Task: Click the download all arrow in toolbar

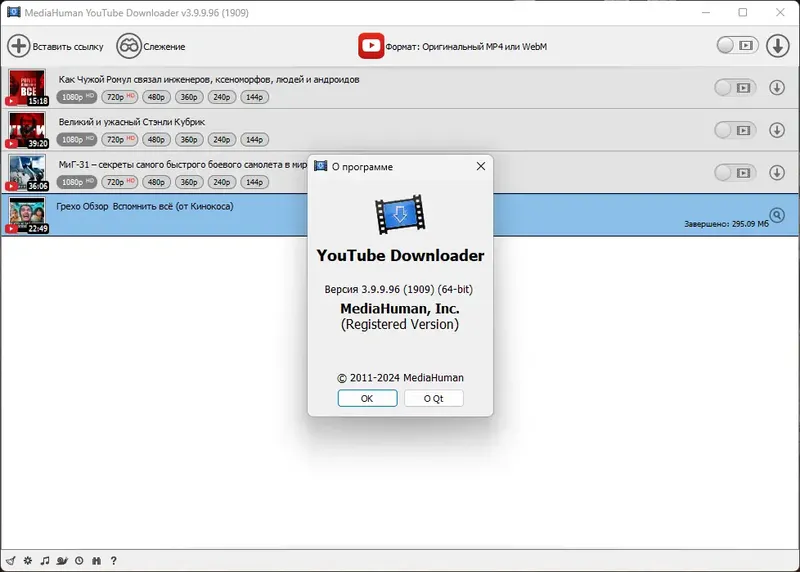Action: [778, 46]
